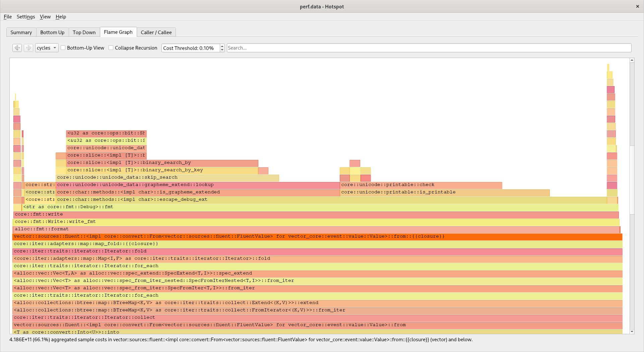Open the cycles event dropdown

coord(46,48)
